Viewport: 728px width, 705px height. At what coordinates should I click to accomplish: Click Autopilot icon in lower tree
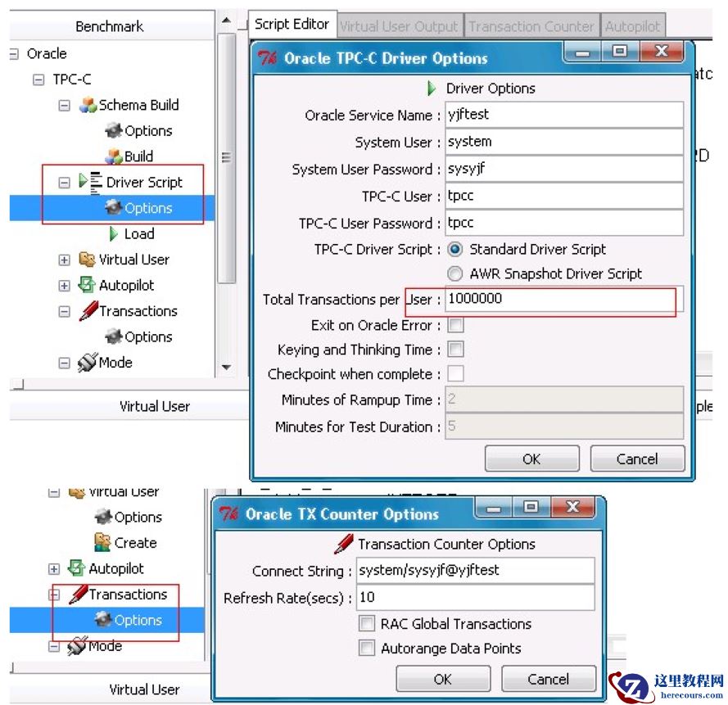[77, 567]
